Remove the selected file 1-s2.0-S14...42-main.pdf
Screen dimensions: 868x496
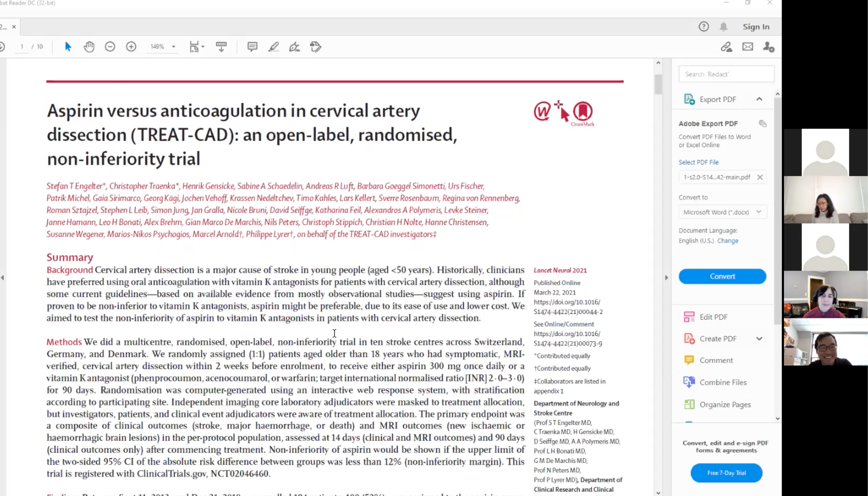(760, 177)
